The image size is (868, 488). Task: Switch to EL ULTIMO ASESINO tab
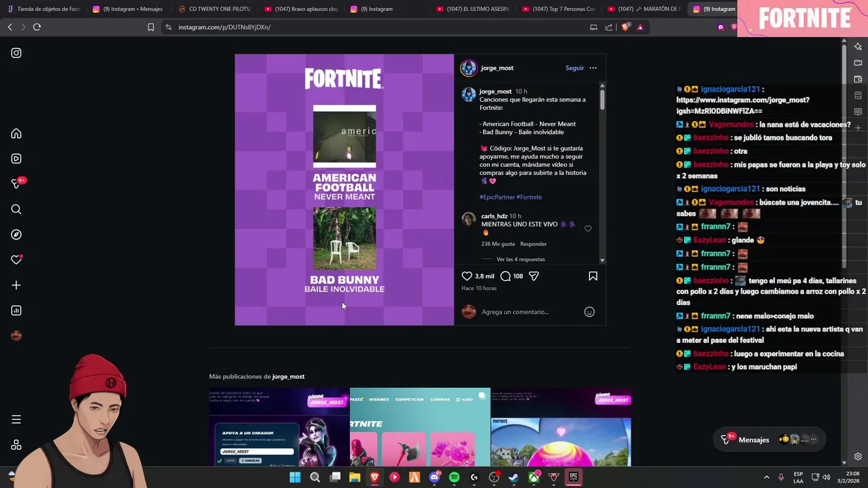(472, 9)
